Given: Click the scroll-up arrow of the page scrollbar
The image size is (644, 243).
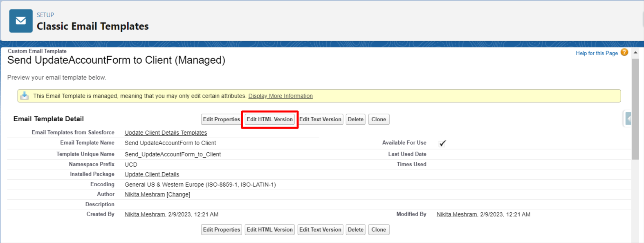Looking at the screenshot, I should tap(635, 53).
